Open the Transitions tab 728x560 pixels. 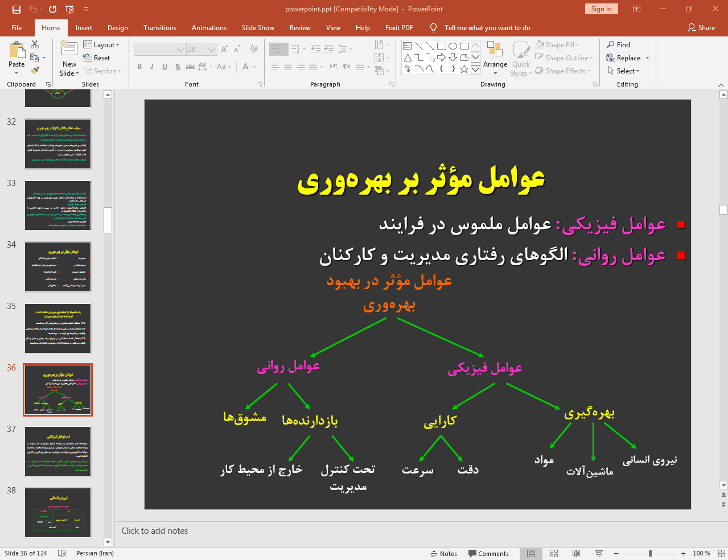tap(160, 28)
